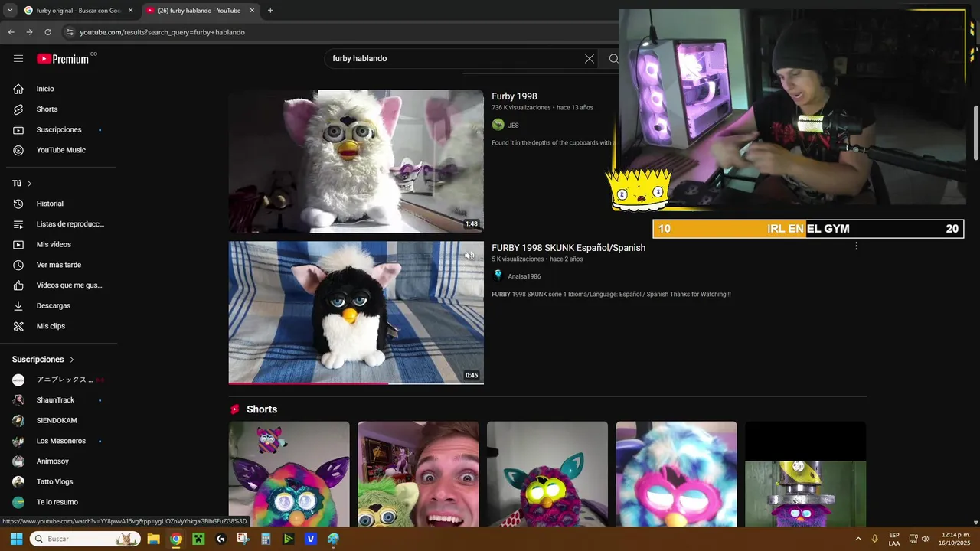Open the Analsa1986 channel link
Viewport: 980px width, 551px height.
(524, 276)
